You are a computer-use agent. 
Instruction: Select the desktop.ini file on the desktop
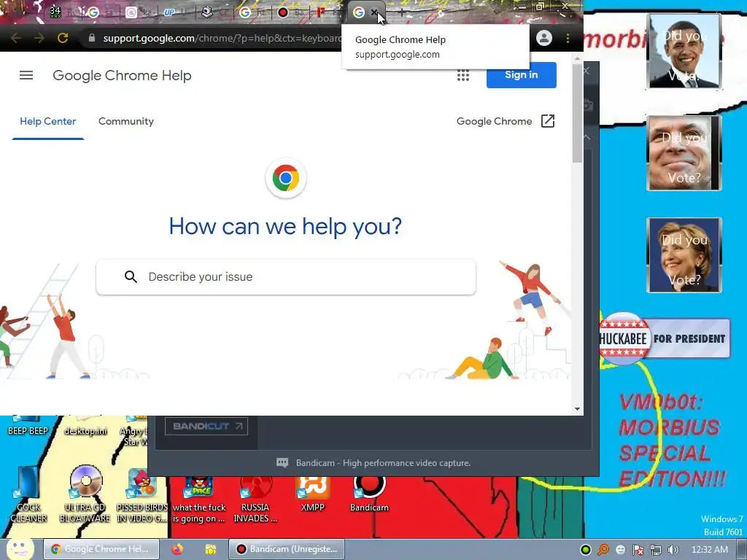pyautogui.click(x=85, y=426)
